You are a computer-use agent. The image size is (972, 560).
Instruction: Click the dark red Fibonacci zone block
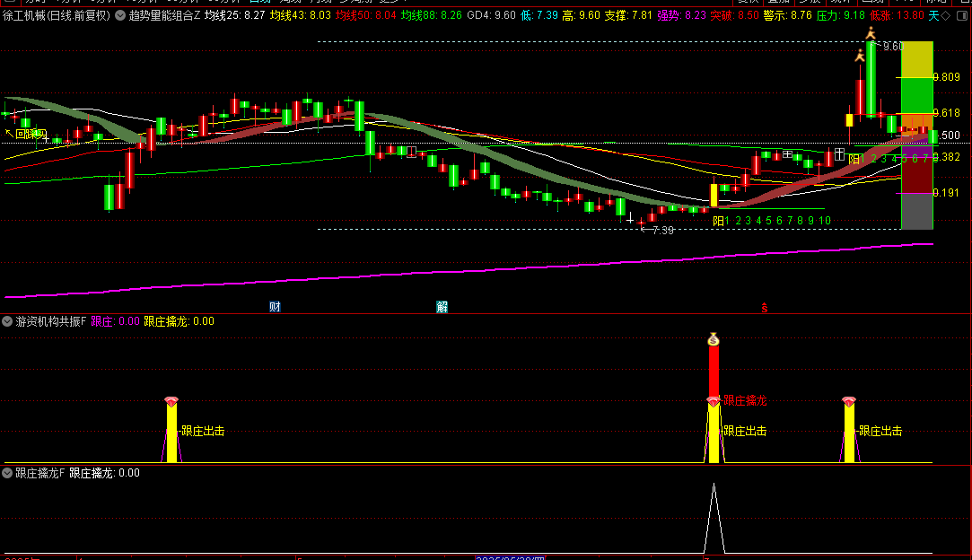[x=917, y=176]
